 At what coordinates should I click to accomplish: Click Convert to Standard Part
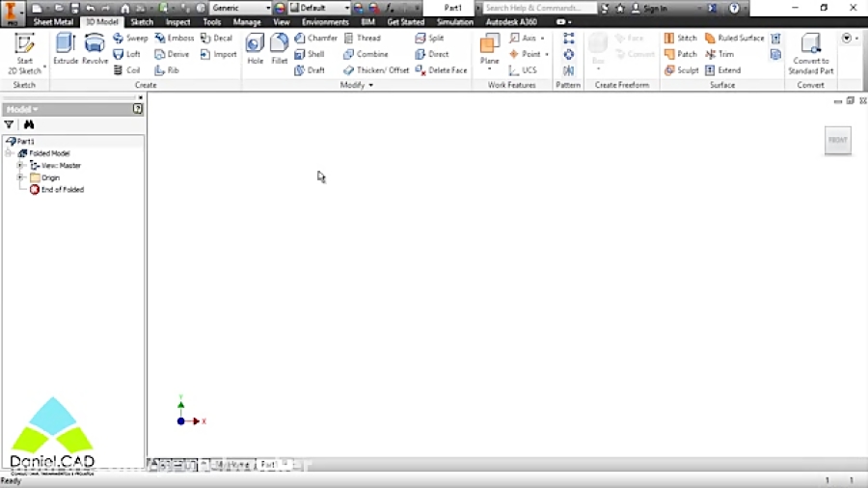click(810, 54)
